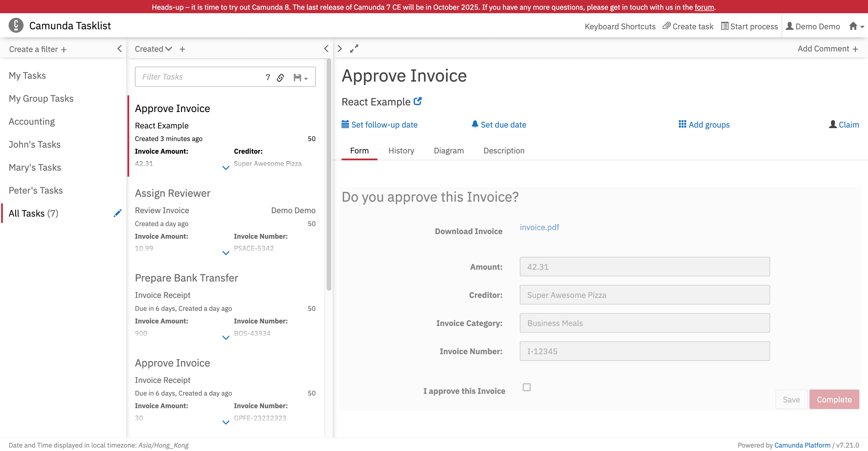Expand variables of Assign Reviewer task
Viewport: 868px width, 451px height.
tap(226, 253)
